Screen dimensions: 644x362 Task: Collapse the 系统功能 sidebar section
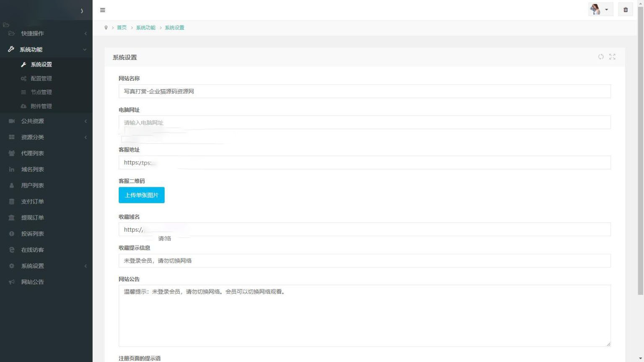[x=46, y=49]
